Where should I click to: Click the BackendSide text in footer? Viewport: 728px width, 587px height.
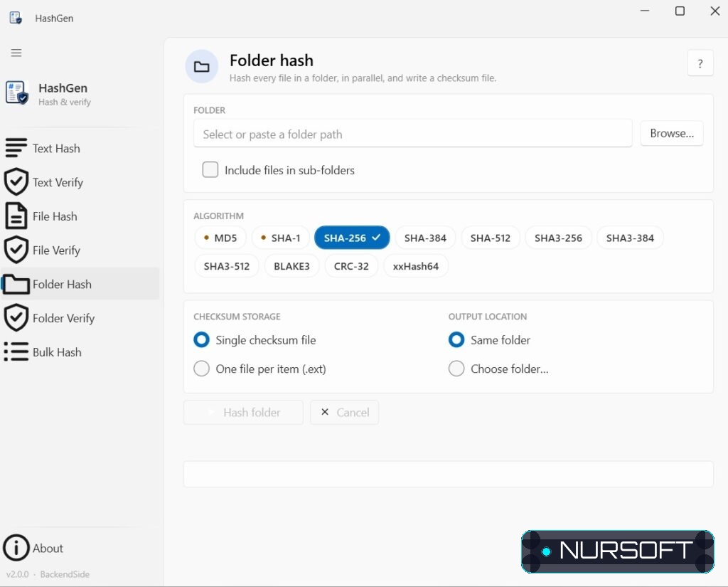(65, 574)
